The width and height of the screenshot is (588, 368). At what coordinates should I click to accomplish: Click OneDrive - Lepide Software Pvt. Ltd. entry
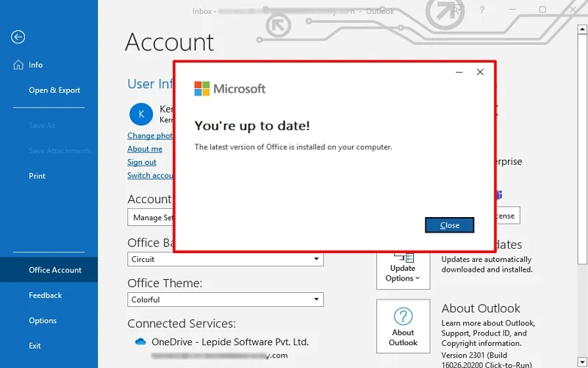click(230, 342)
